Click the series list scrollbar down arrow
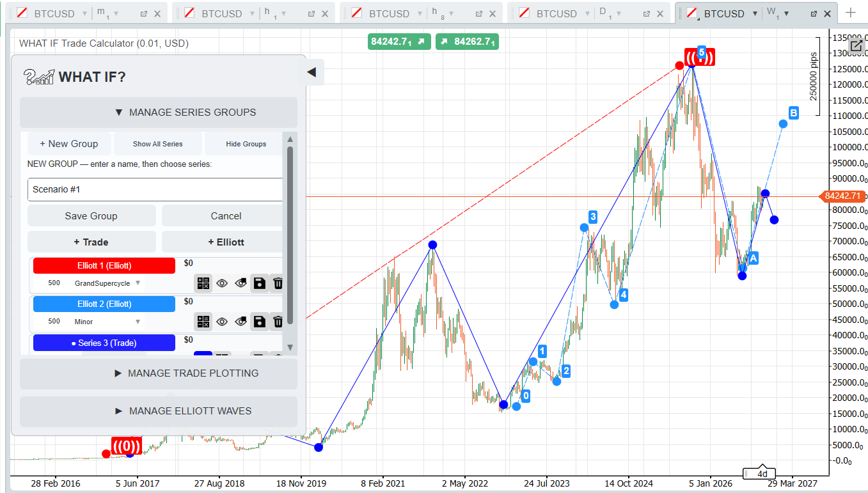The width and height of the screenshot is (868, 493). point(290,347)
